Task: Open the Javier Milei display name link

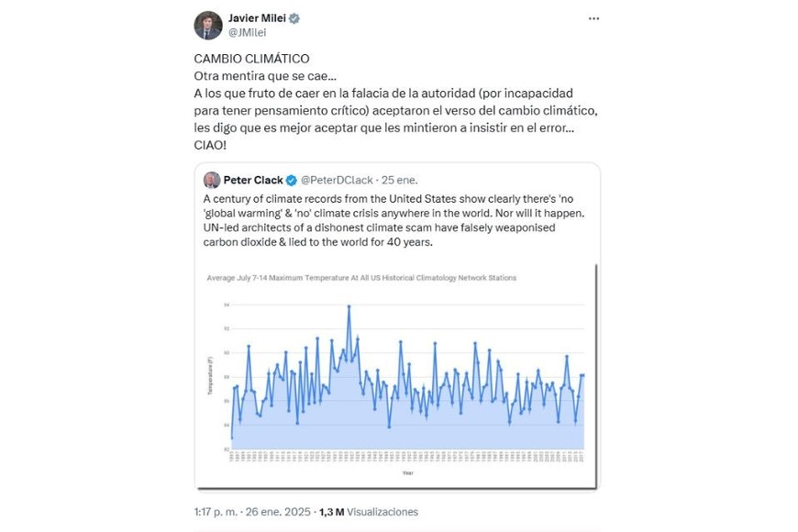Action: [x=256, y=18]
